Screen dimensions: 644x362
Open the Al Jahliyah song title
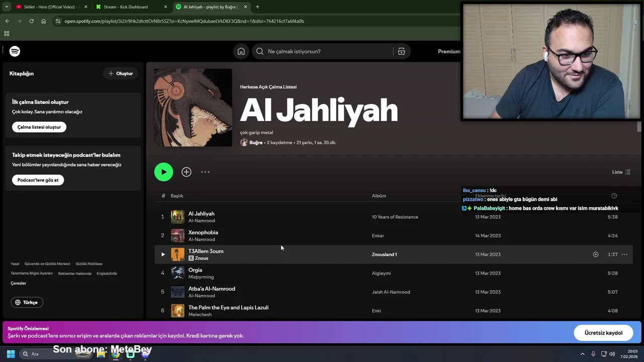point(201,214)
